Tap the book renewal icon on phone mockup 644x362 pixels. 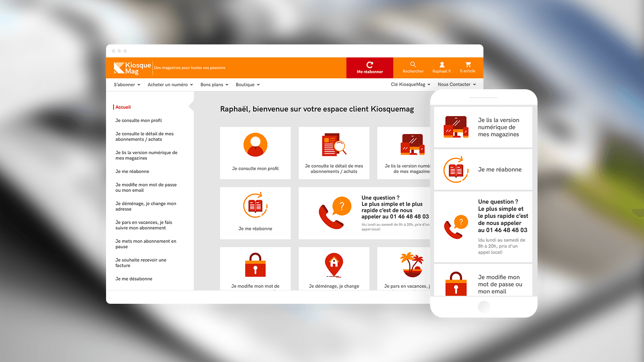tap(456, 170)
